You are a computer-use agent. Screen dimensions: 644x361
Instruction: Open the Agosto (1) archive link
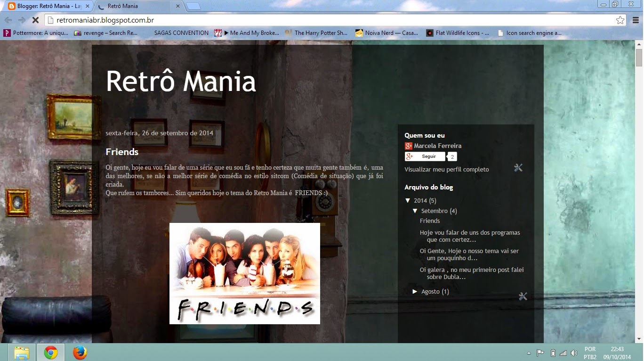coord(435,292)
